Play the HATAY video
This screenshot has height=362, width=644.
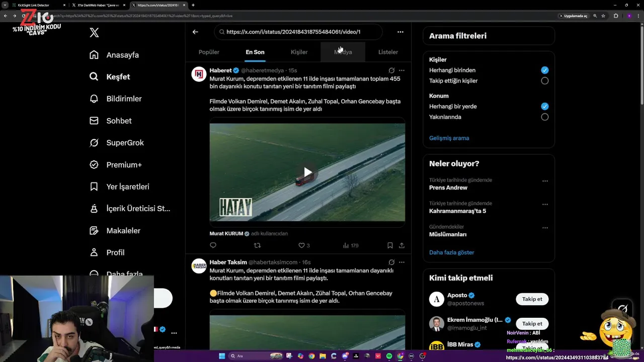tap(307, 172)
